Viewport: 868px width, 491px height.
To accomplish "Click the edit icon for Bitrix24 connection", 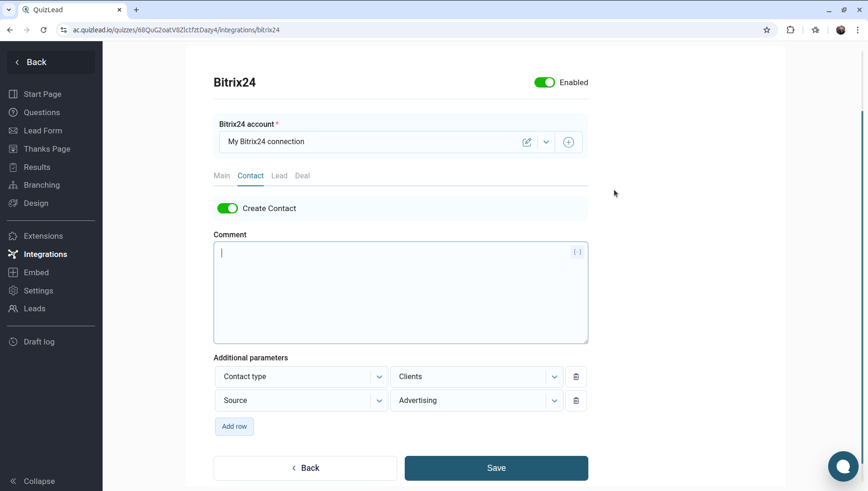I will (527, 142).
